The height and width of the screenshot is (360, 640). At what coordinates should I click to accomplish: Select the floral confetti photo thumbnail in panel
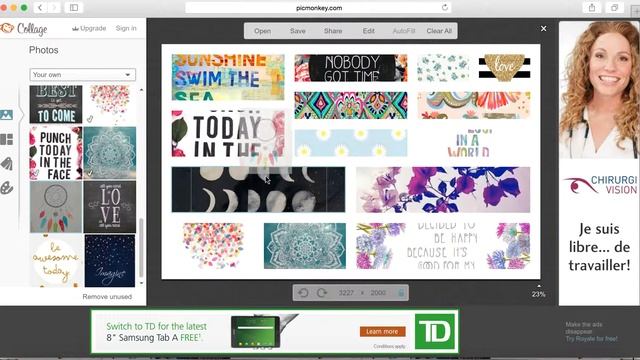pyautogui.click(x=110, y=104)
